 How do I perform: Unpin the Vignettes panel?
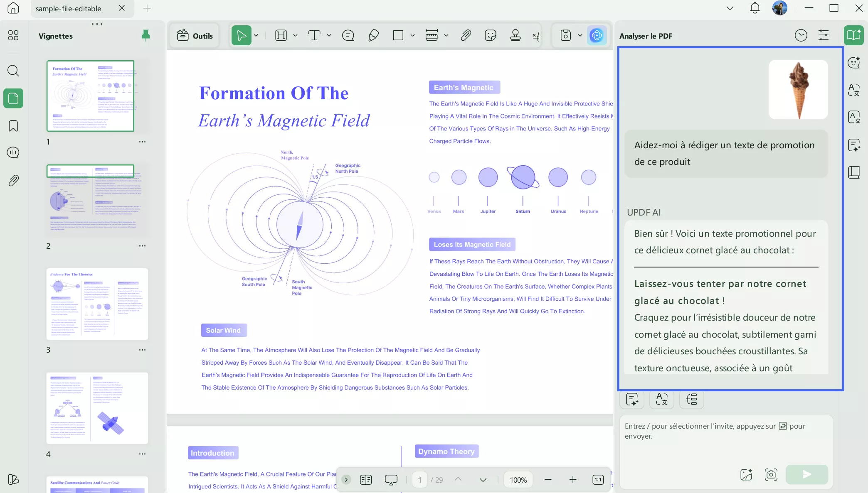pos(145,36)
